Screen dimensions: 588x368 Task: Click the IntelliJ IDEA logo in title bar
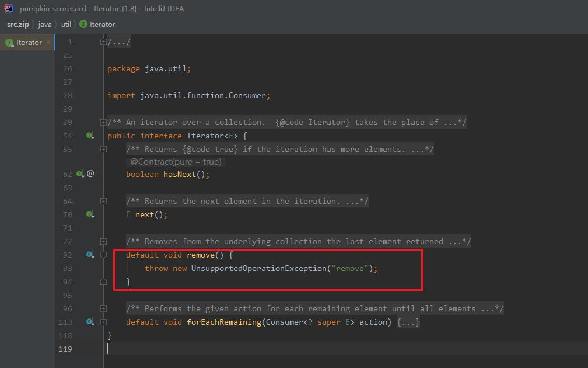pyautogui.click(x=9, y=8)
